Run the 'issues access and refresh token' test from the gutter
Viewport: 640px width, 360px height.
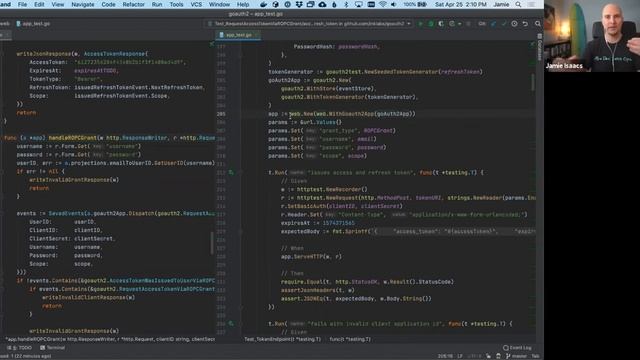pos(231,173)
